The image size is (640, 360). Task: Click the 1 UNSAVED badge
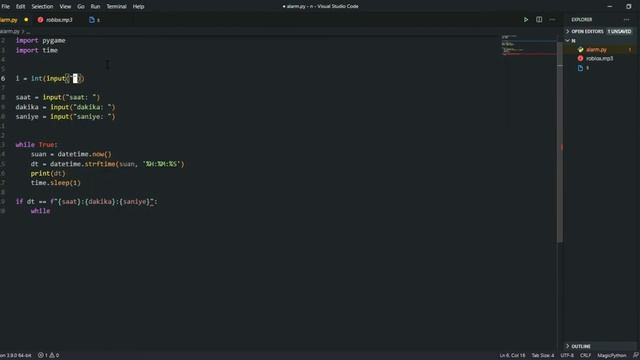pyautogui.click(x=619, y=31)
